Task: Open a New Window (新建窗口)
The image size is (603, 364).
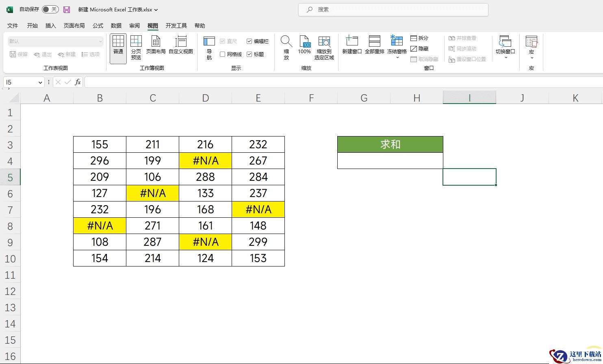Action: 352,45
